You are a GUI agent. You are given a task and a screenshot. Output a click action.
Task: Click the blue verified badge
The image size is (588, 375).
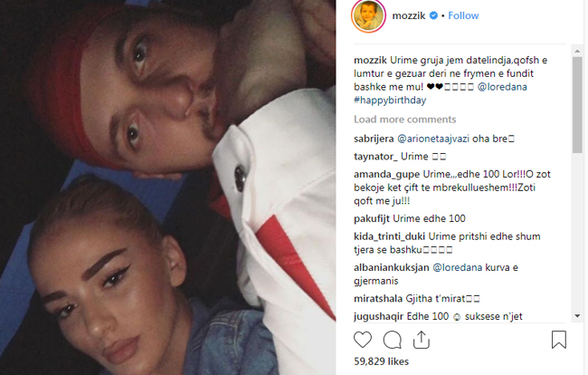433,15
